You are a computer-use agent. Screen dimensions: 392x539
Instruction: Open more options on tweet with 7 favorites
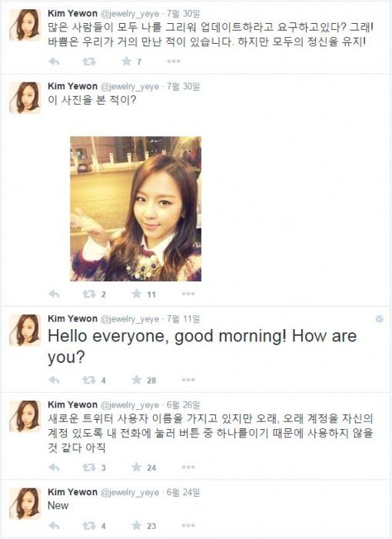point(174,62)
